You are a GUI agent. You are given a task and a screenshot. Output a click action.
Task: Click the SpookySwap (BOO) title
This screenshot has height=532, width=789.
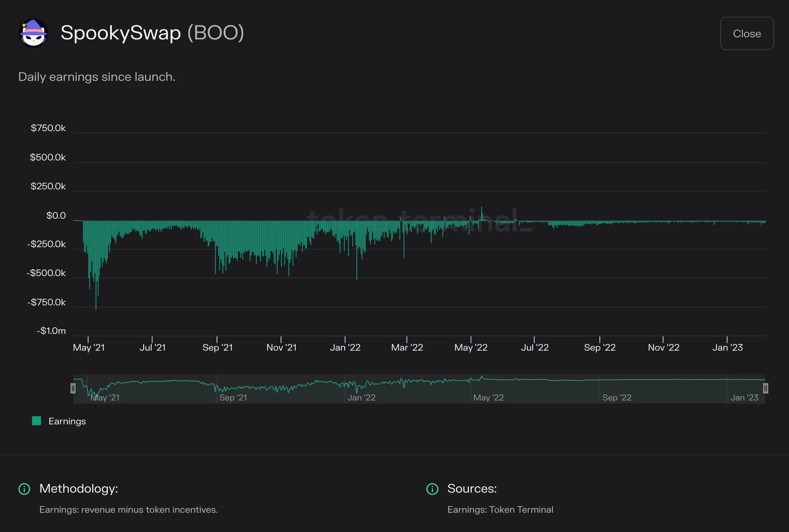tap(152, 33)
